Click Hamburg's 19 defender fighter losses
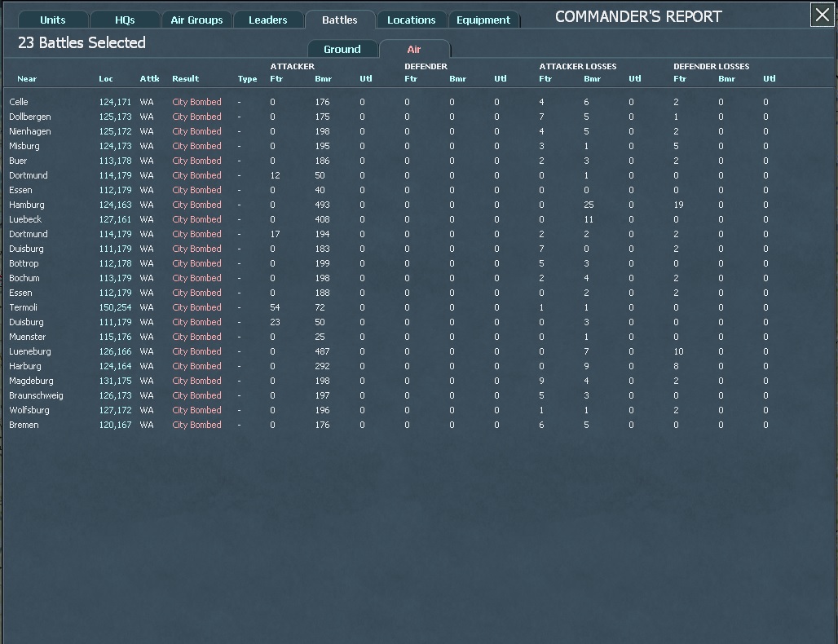 (x=679, y=205)
